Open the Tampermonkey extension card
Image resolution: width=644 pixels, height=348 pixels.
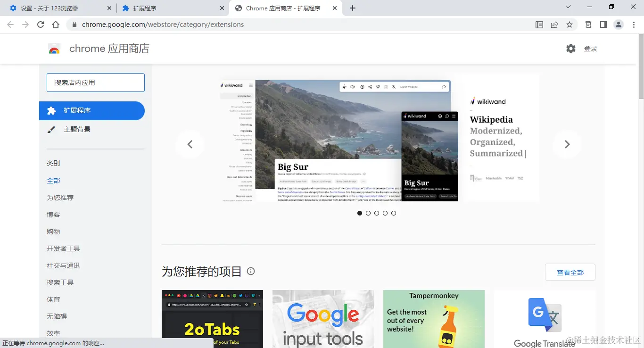click(434, 319)
